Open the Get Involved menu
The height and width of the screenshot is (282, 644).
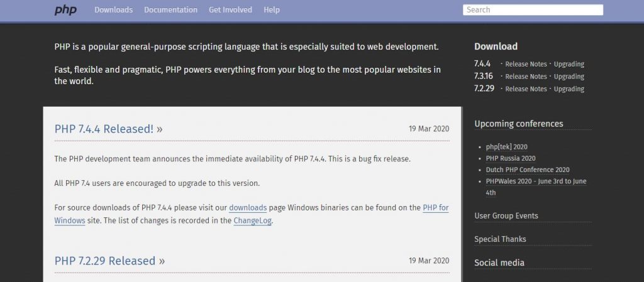[x=230, y=10]
